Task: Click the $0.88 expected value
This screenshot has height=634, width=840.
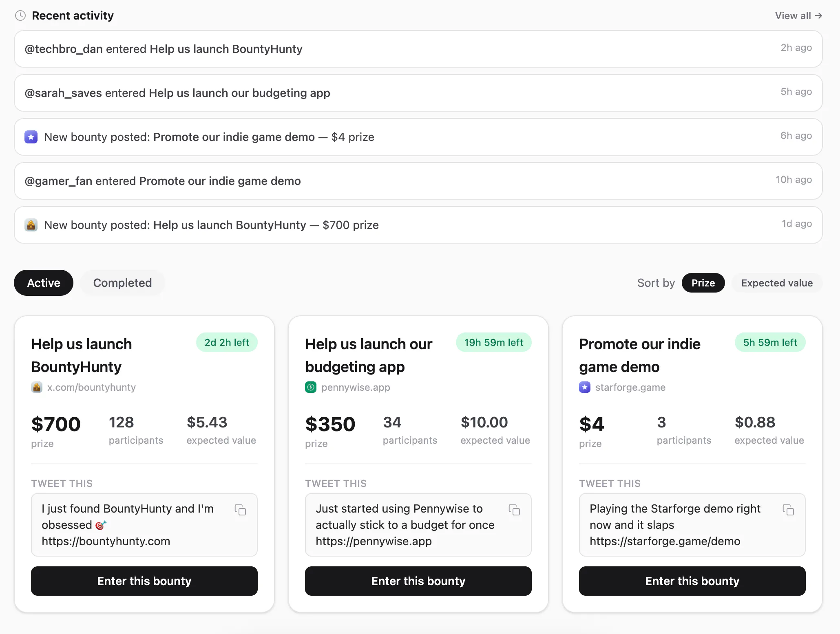Action: (755, 422)
